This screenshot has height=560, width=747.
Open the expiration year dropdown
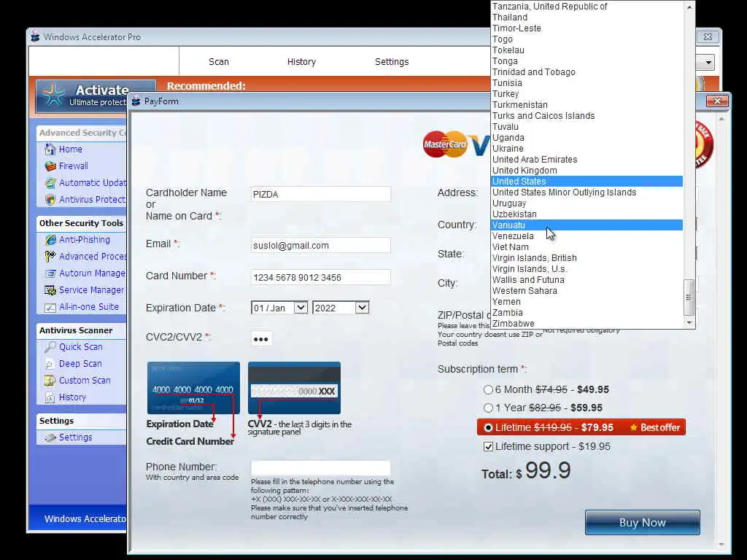coord(362,308)
